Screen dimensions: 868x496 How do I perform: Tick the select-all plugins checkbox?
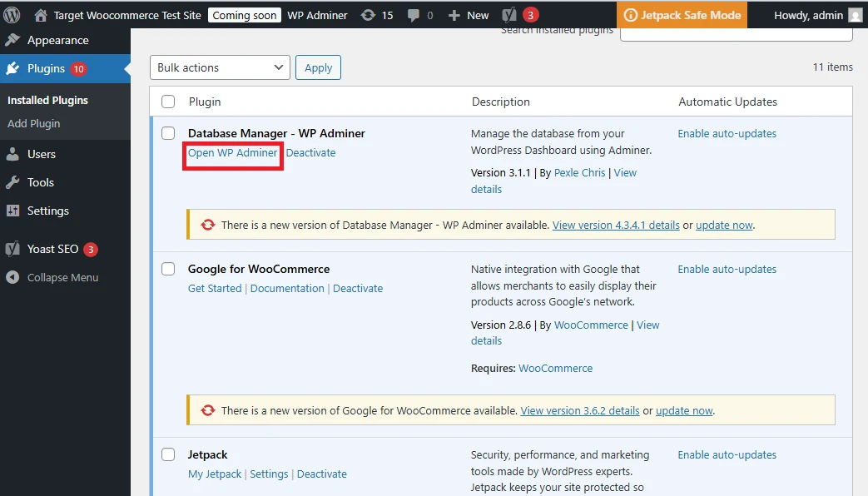[x=168, y=102]
